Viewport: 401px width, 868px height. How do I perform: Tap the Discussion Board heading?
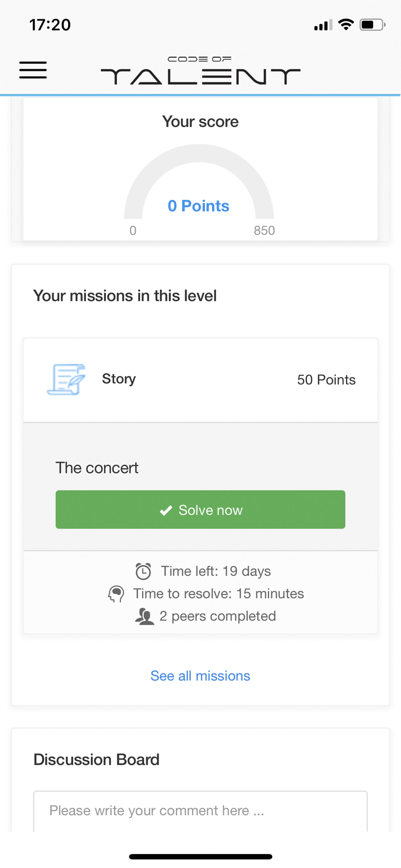[x=96, y=759]
